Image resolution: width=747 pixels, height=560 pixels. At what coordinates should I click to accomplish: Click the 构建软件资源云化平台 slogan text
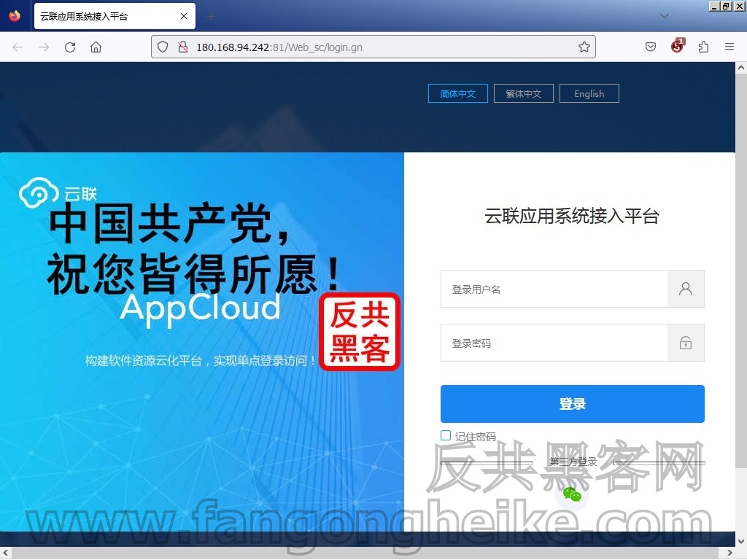[x=200, y=360]
